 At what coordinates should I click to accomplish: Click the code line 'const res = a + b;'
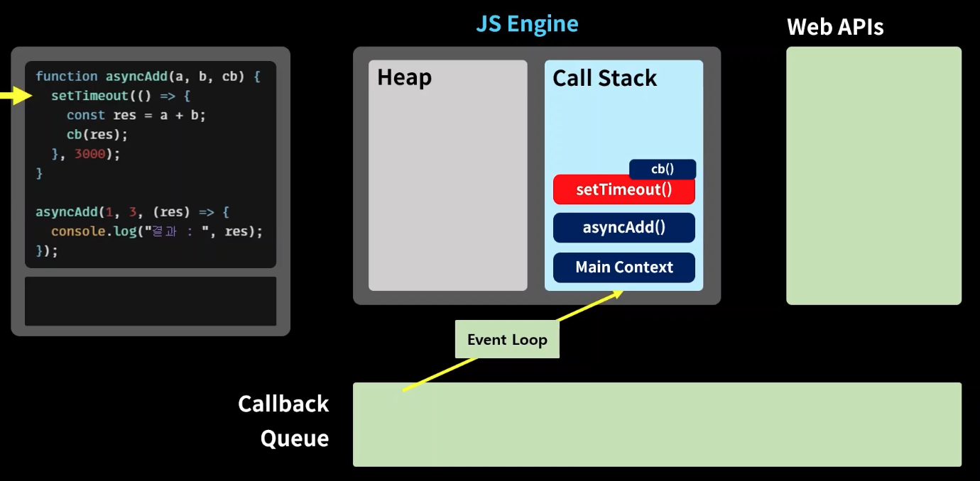(136, 115)
